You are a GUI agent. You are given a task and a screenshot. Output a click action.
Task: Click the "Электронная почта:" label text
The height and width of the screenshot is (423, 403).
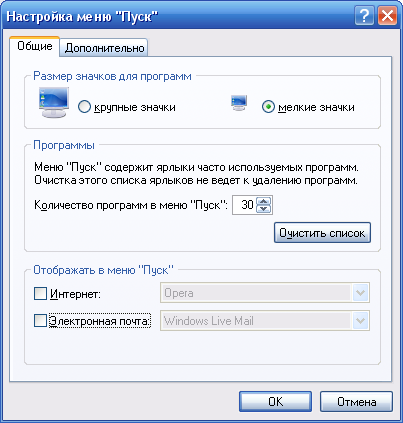(x=100, y=321)
